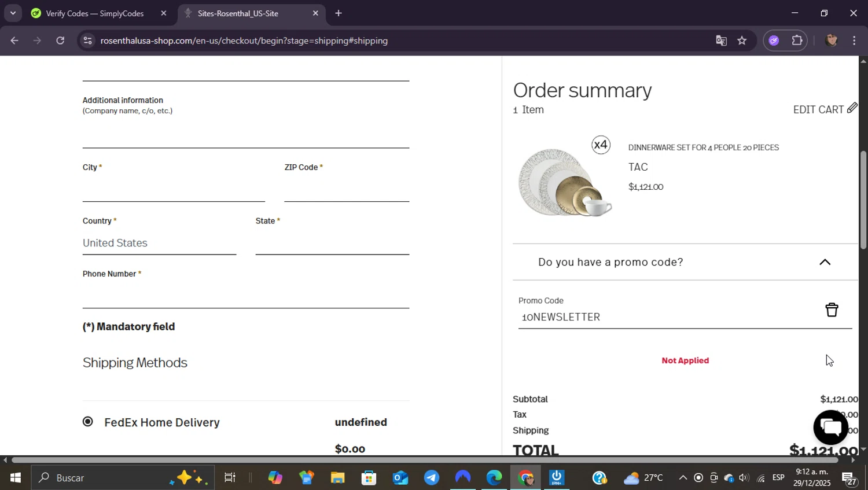Open the TAC dinnerware product link
The width and height of the screenshot is (868, 490).
638,167
